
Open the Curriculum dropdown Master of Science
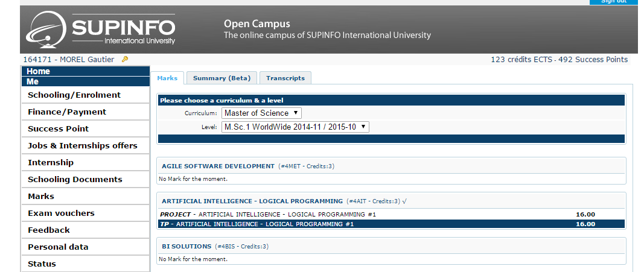[x=261, y=113]
